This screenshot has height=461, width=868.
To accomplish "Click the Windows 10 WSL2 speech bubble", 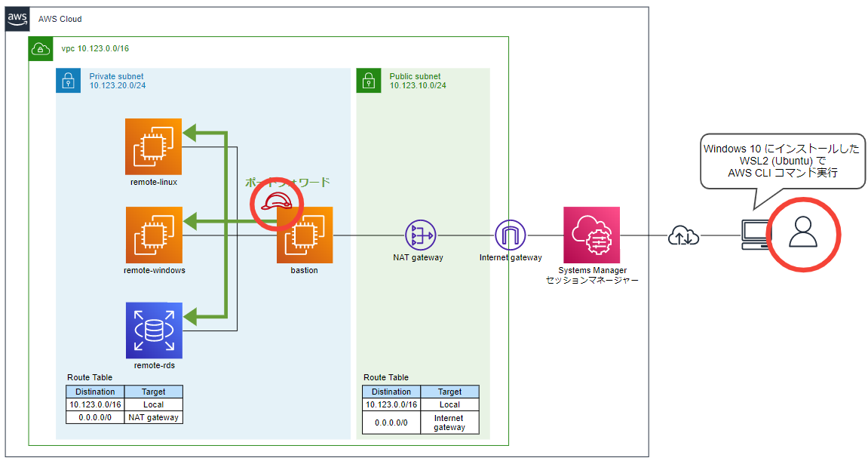I will [782, 161].
